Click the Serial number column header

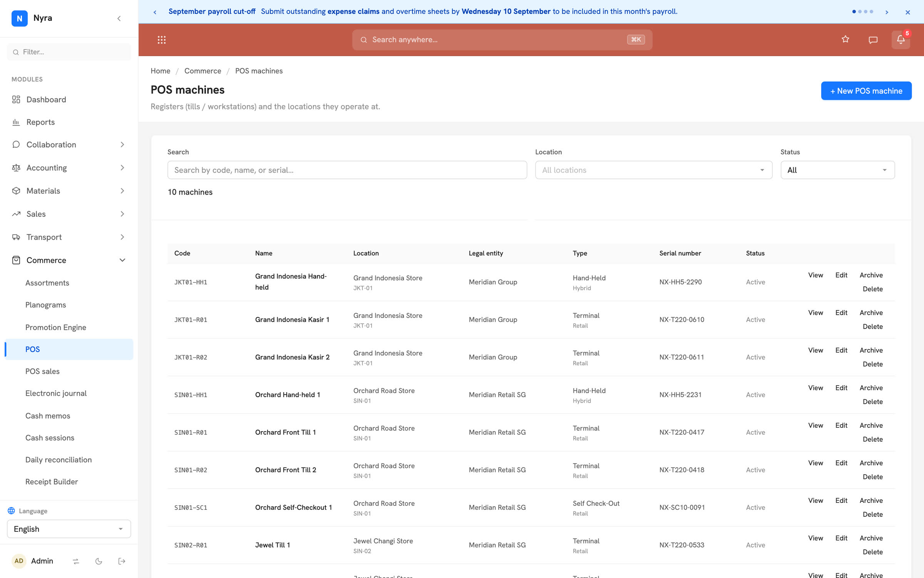coord(680,253)
